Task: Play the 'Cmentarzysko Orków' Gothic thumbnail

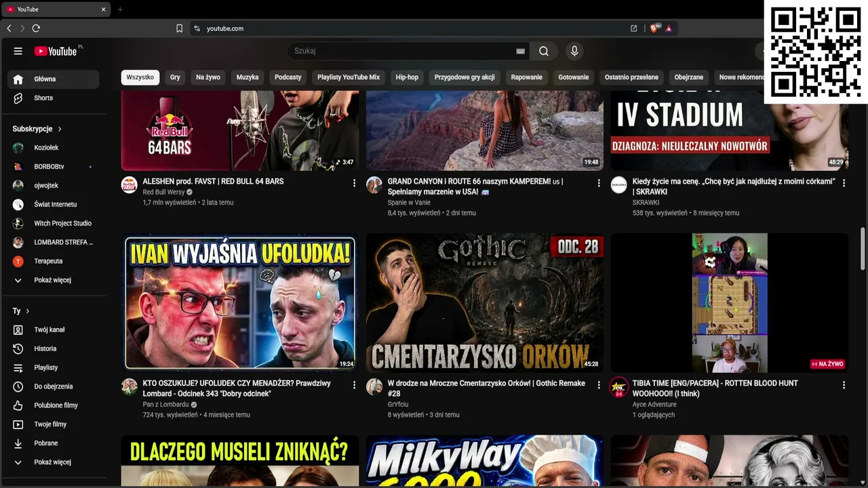Action: point(485,303)
